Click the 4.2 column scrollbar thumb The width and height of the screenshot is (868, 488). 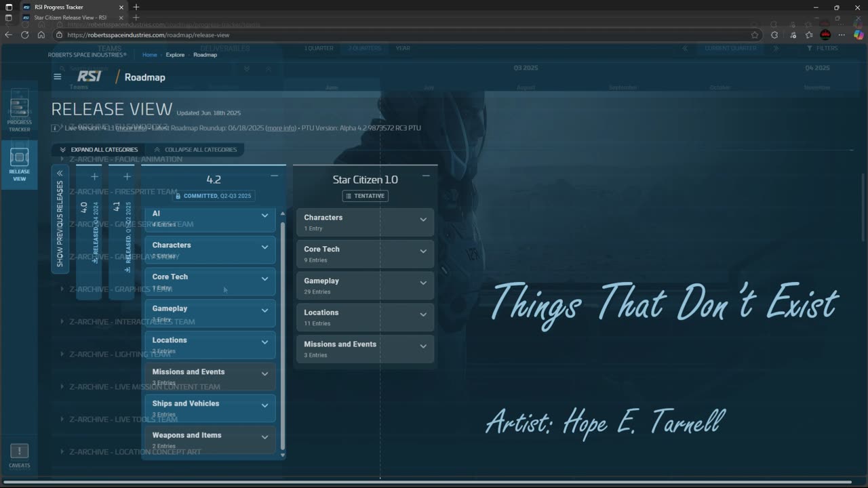pyautogui.click(x=283, y=335)
